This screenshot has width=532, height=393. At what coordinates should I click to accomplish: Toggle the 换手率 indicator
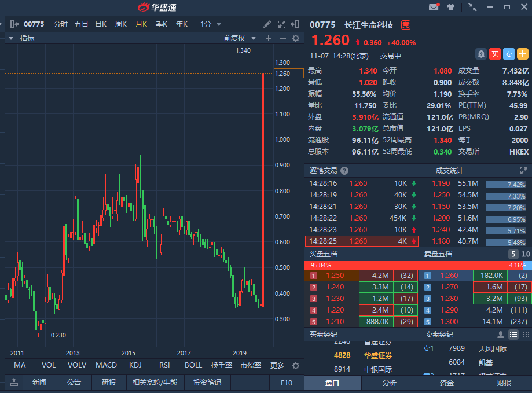click(222, 365)
